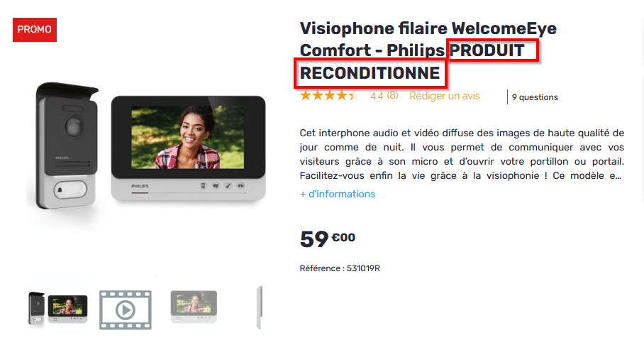
Task: Select the faded monitor front-view thumbnail
Action: [x=194, y=307]
